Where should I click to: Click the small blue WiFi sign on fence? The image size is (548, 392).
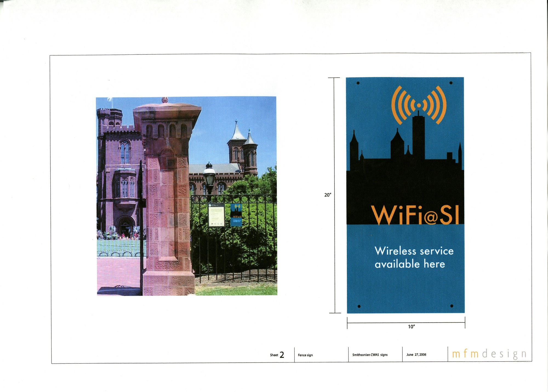point(236,215)
